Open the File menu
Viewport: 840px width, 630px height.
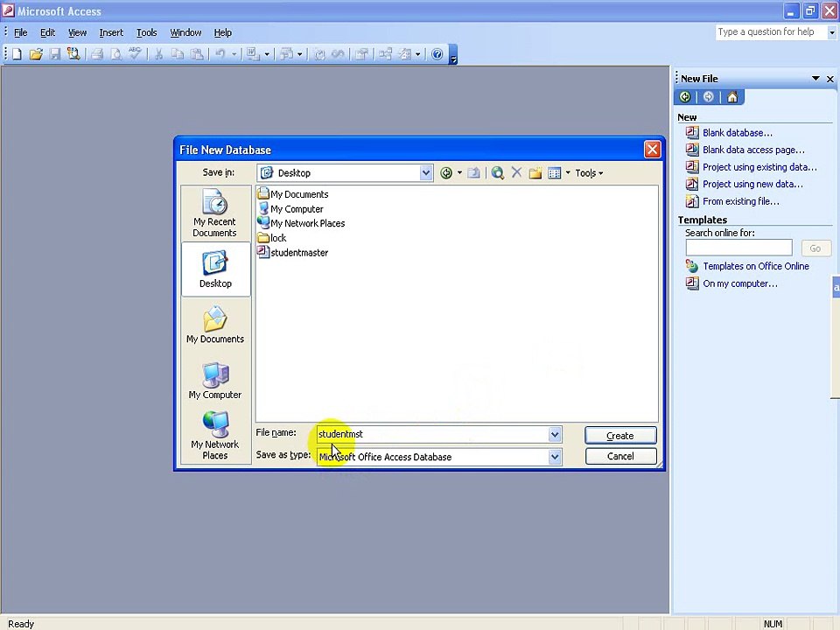[20, 32]
